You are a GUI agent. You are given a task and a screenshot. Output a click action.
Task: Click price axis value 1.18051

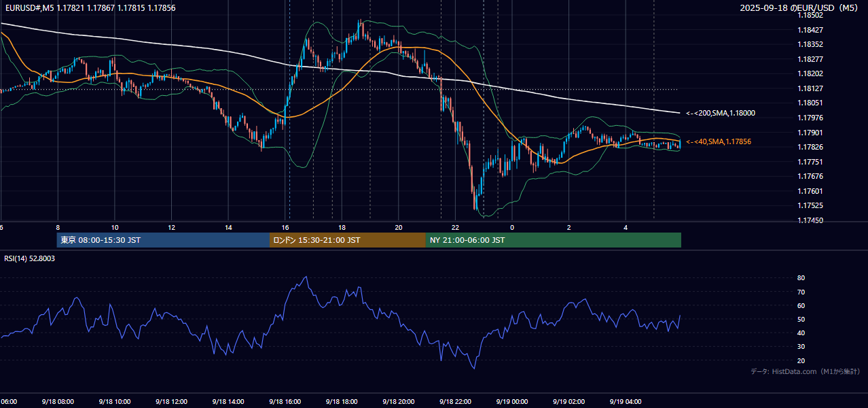pyautogui.click(x=811, y=103)
